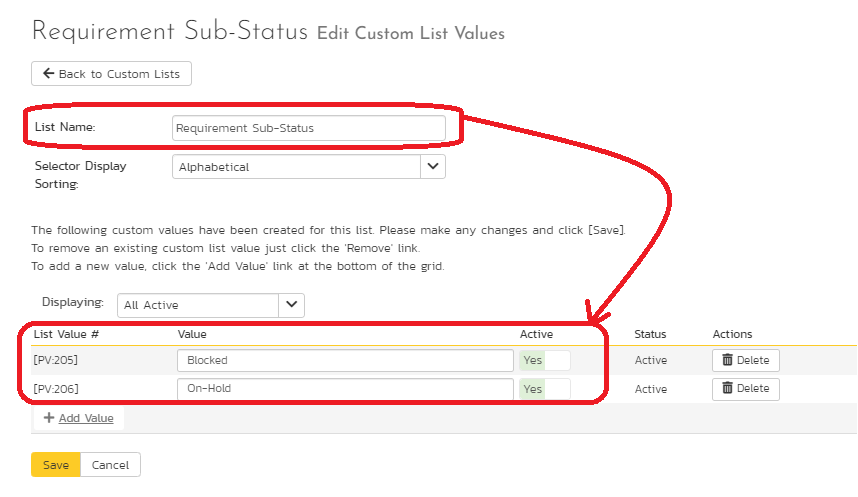Open the Displaying filter dropdown arrow
The width and height of the screenshot is (858, 497).
click(x=291, y=305)
